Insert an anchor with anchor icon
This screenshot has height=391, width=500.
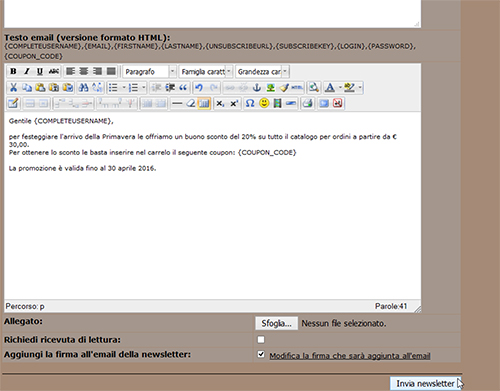click(257, 87)
